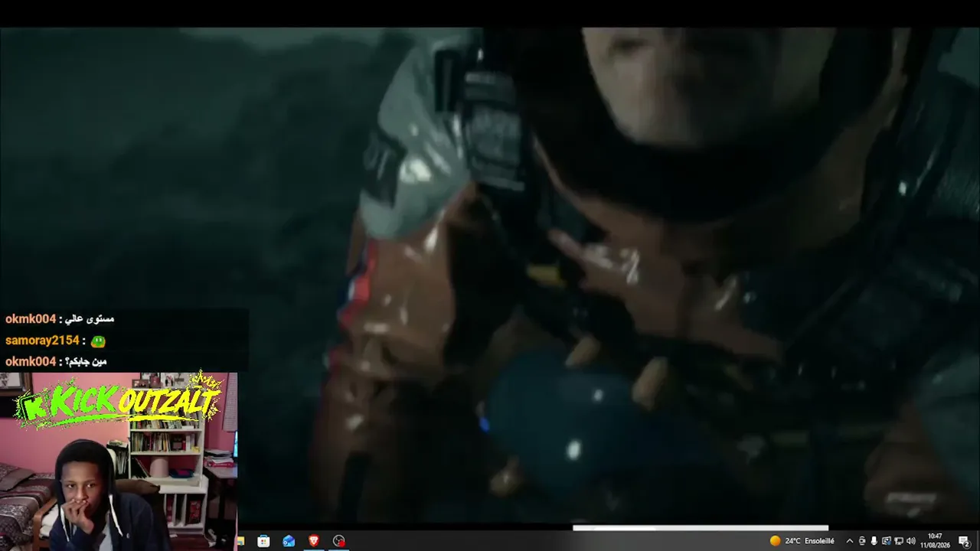Open the Meet Now camera tray icon
The width and height of the screenshot is (980, 551).
click(862, 541)
